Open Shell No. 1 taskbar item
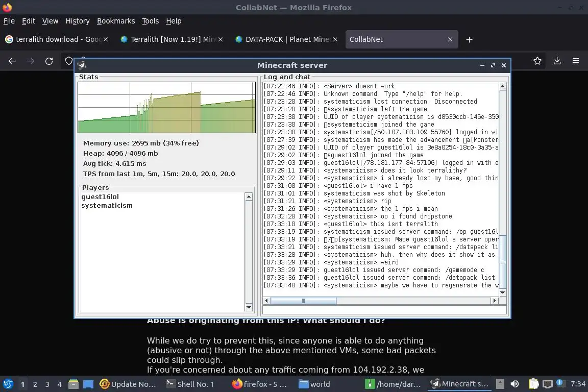Viewport: 588px width, 392px height. tap(190, 384)
